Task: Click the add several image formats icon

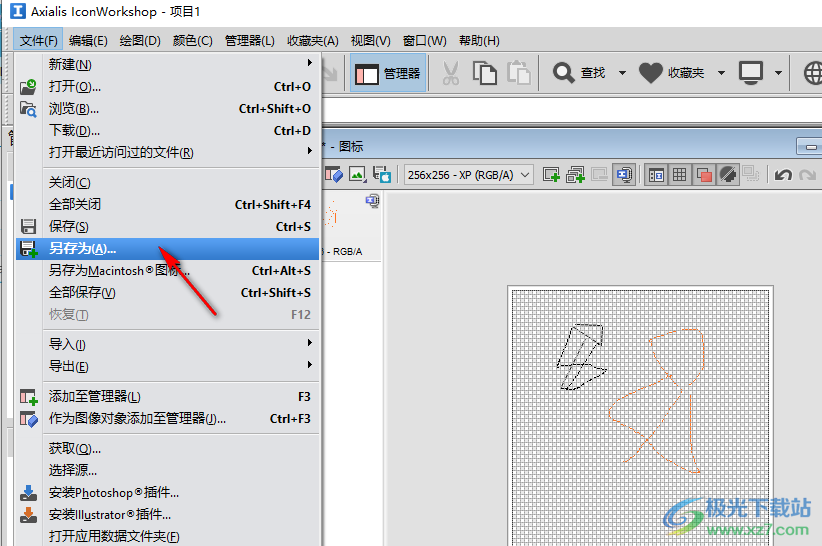Action: click(575, 174)
